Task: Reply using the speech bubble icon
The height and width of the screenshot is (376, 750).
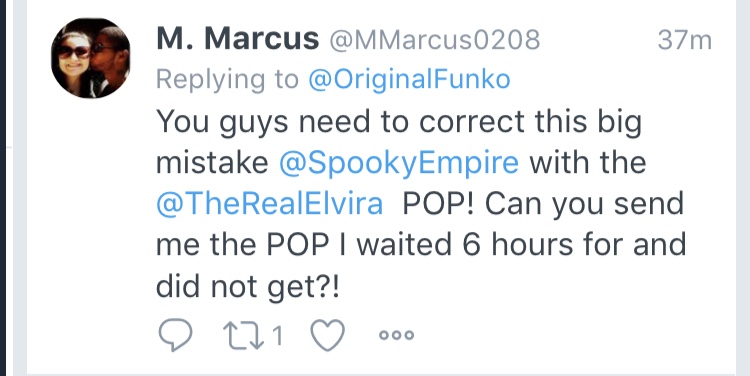Action: [175, 335]
